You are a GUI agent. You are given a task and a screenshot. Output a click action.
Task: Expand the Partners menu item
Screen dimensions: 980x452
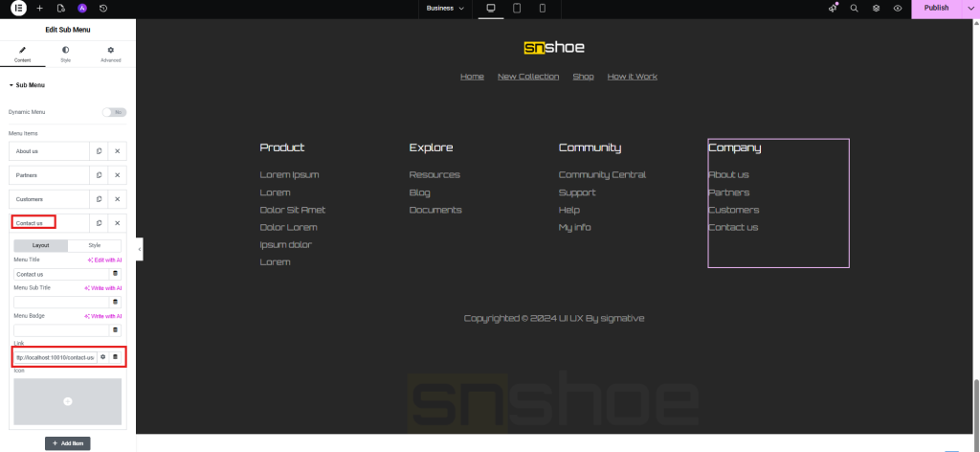coord(50,175)
